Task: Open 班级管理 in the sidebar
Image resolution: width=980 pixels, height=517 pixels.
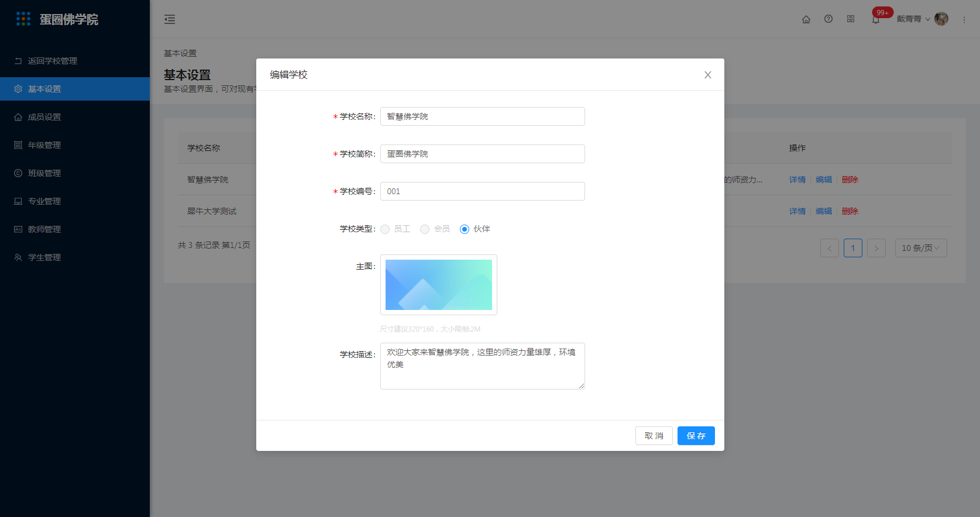Action: (75, 173)
